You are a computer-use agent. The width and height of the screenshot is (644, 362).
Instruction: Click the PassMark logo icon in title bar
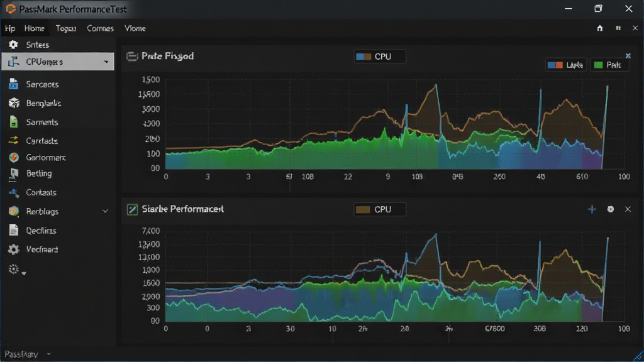[11, 9]
